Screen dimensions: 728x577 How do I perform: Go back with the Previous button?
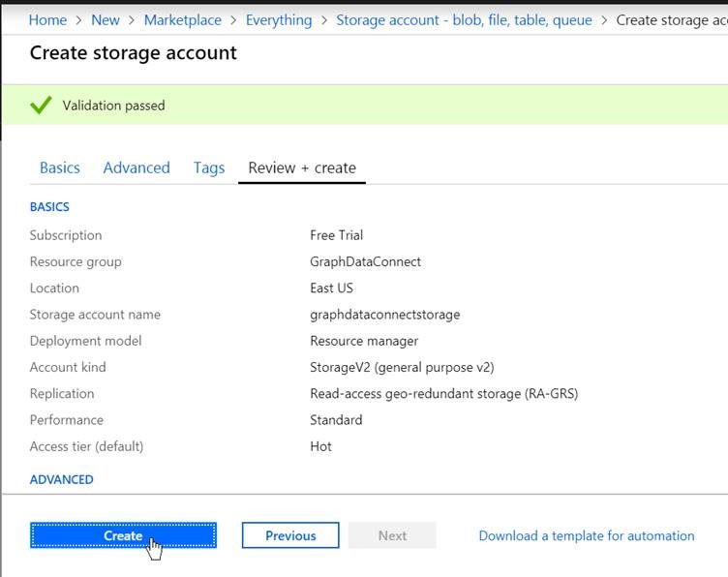tap(290, 535)
